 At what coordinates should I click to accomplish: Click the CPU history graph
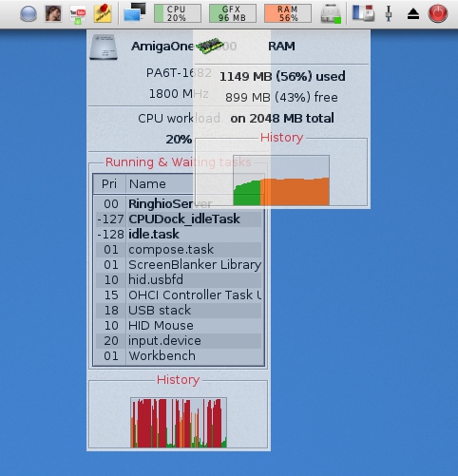[179, 423]
